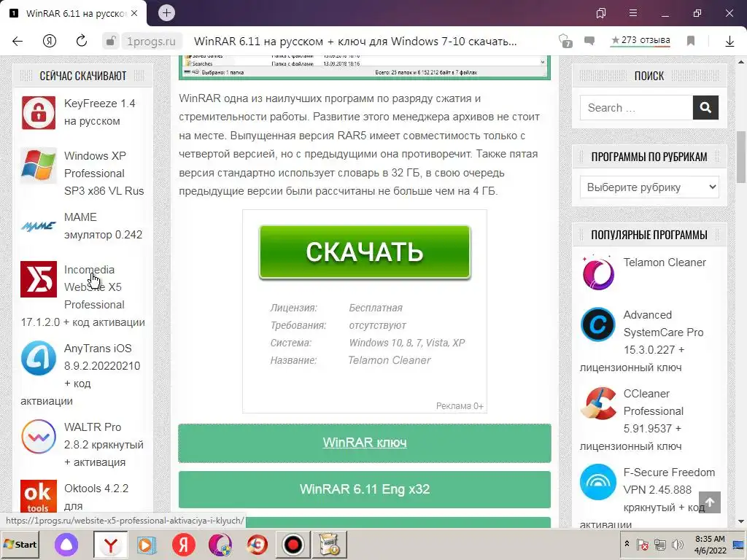Click the Telamon Cleaner logo icon
This screenshot has width=747, height=560.
[598, 273]
